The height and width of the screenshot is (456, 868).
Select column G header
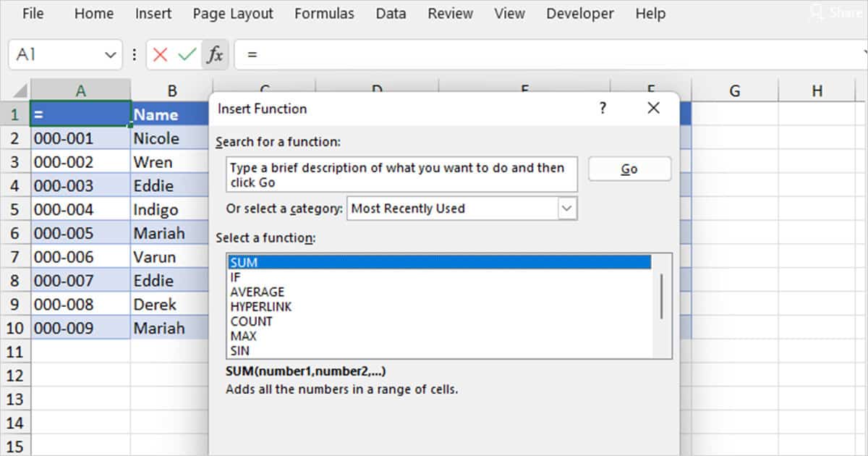point(734,90)
